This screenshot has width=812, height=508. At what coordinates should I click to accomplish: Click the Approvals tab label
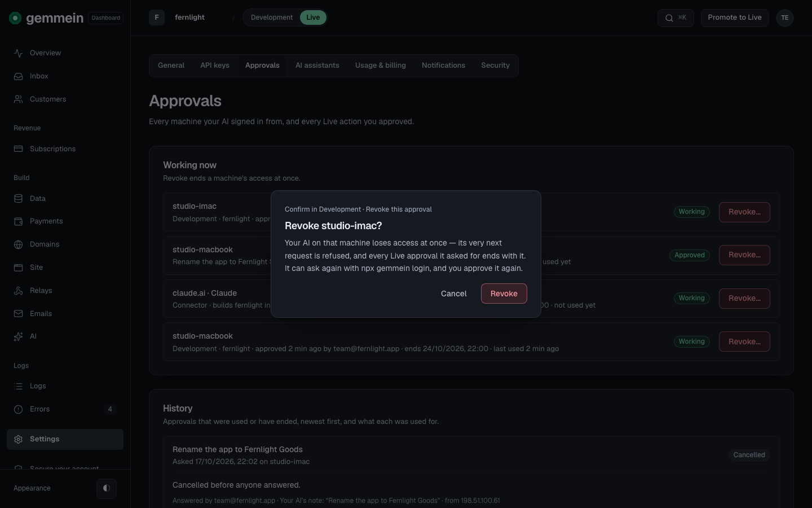coord(262,65)
